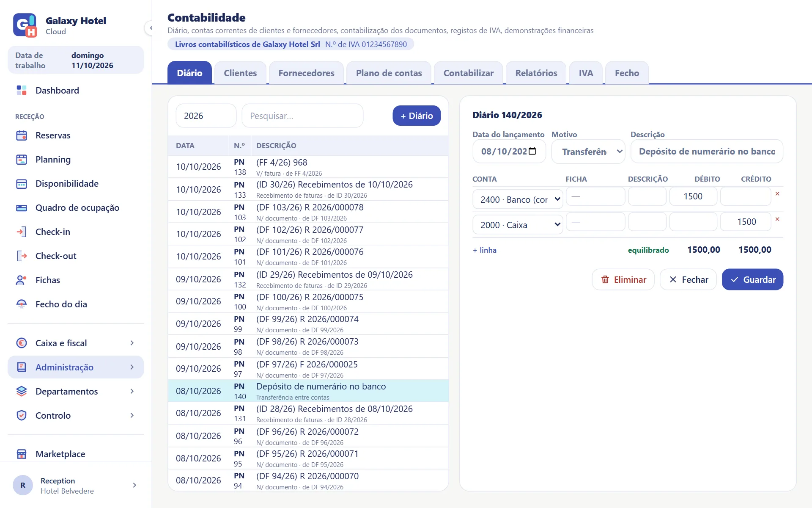
Task: Click the Caixa e fiscal euro icon
Action: click(x=22, y=343)
